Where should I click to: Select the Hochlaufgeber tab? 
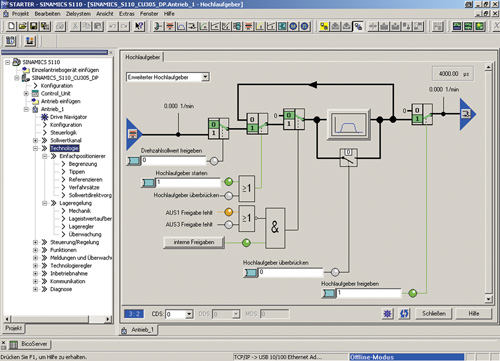[143, 57]
